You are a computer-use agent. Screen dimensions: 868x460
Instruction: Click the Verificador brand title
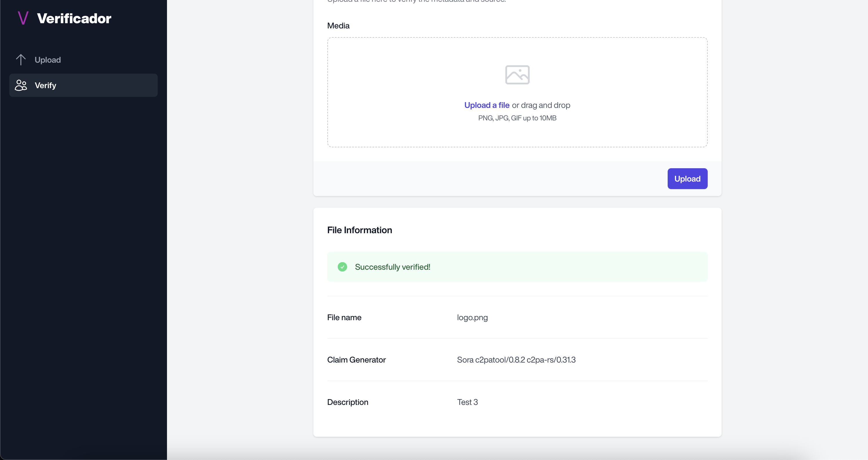click(74, 18)
